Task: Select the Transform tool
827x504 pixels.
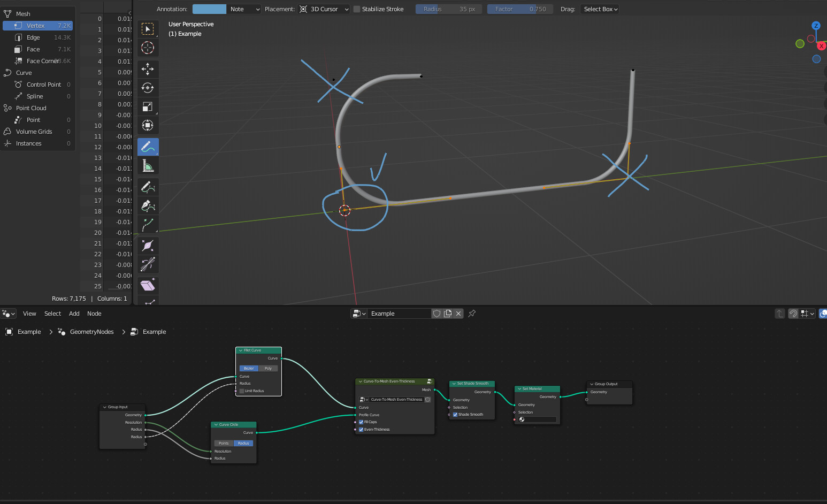Action: 148,125
